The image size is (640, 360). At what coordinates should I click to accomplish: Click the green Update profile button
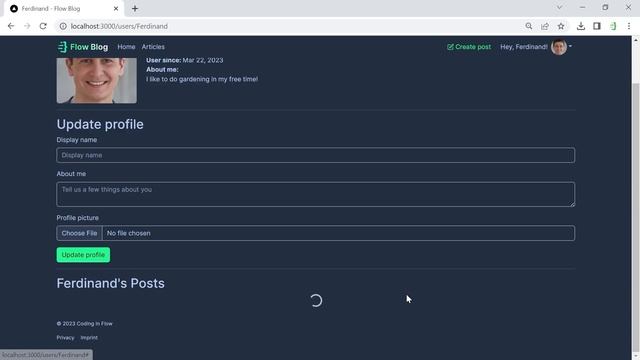pos(83,255)
